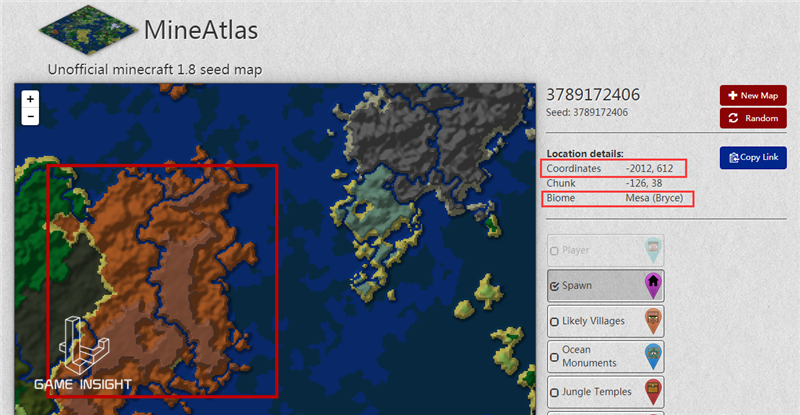Click the red Jungle Temples pin icon
Viewport: 800px width, 415px height.
click(x=653, y=392)
